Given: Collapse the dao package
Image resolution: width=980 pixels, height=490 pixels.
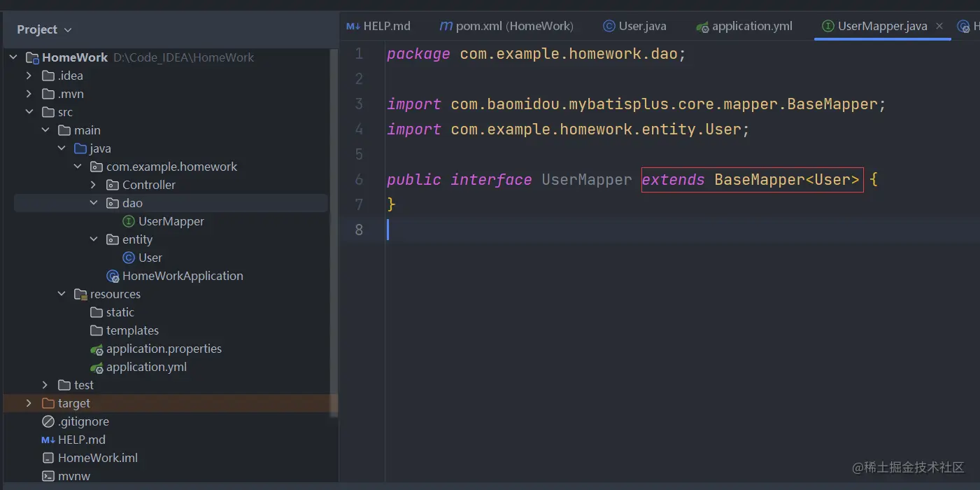Looking at the screenshot, I should click(x=94, y=203).
